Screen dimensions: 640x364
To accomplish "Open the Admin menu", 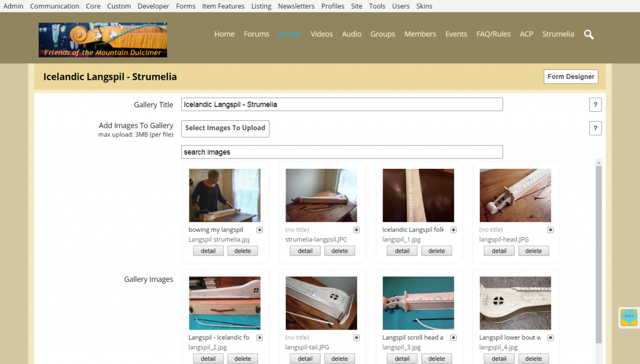I will (13, 6).
